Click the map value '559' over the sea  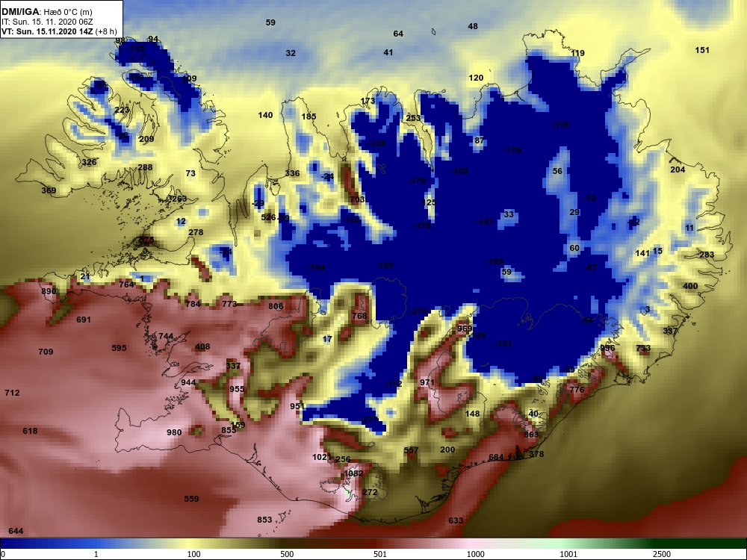point(191,499)
